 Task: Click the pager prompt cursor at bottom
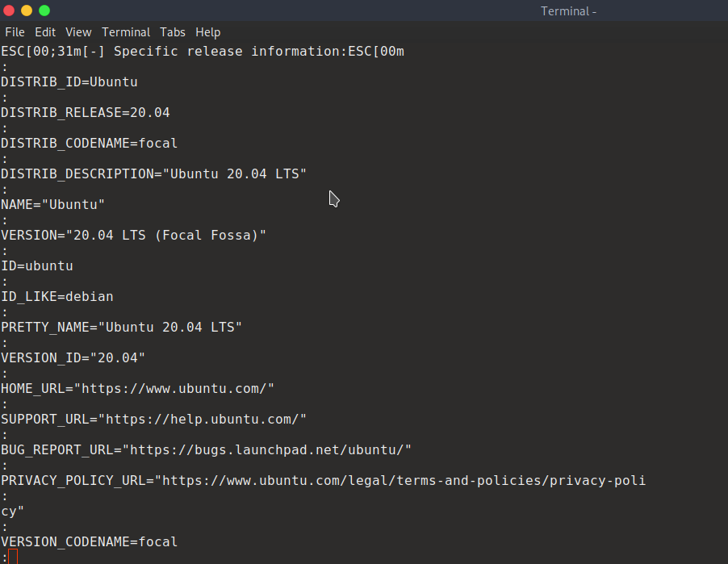(12, 557)
